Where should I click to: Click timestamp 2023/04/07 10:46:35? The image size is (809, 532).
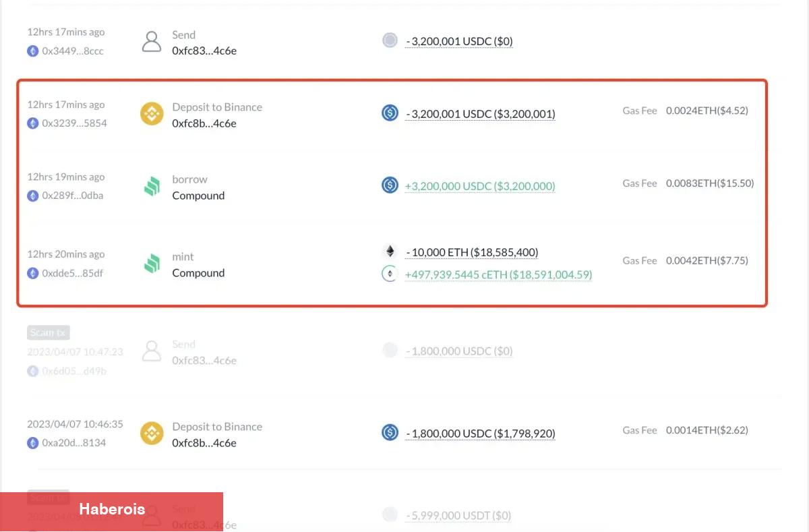tap(75, 424)
